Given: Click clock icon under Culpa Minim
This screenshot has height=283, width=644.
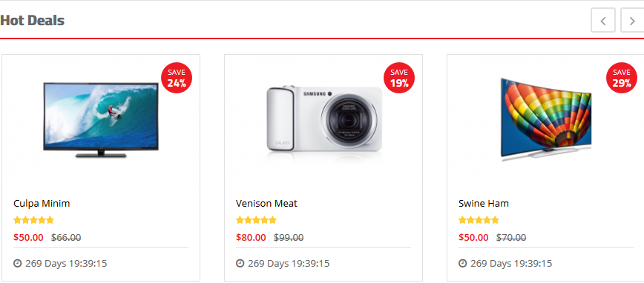Looking at the screenshot, I should [17, 263].
